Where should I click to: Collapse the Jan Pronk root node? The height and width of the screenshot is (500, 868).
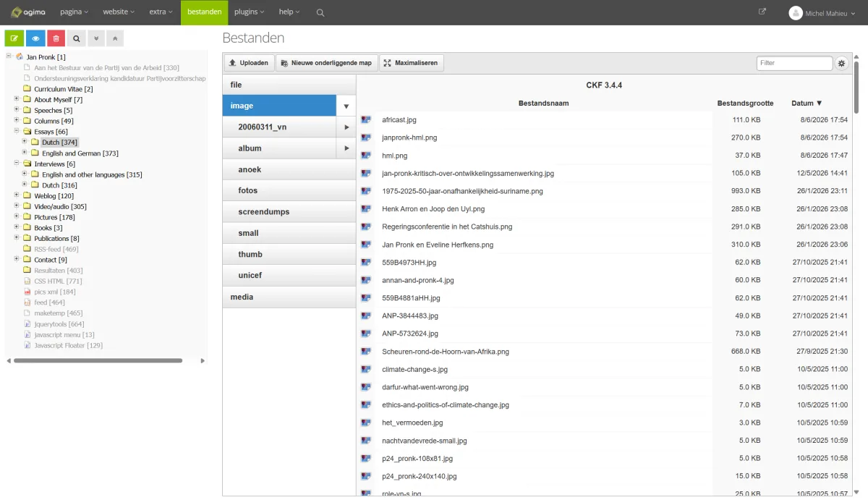click(x=9, y=56)
